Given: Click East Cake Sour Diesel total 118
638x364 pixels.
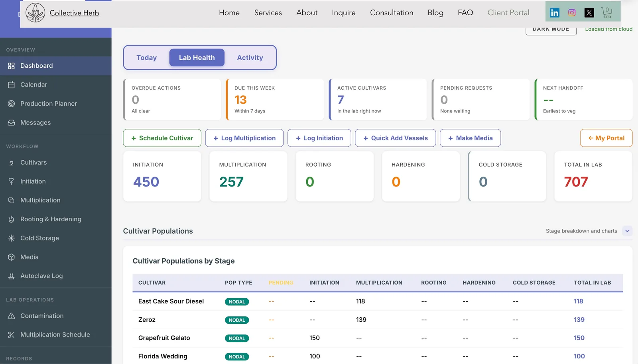Looking at the screenshot, I should (x=579, y=301).
